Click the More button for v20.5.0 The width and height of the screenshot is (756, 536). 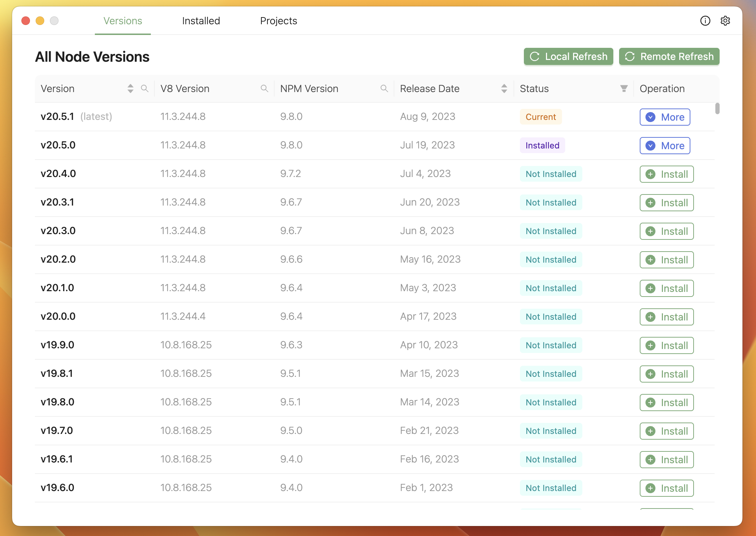pos(665,146)
